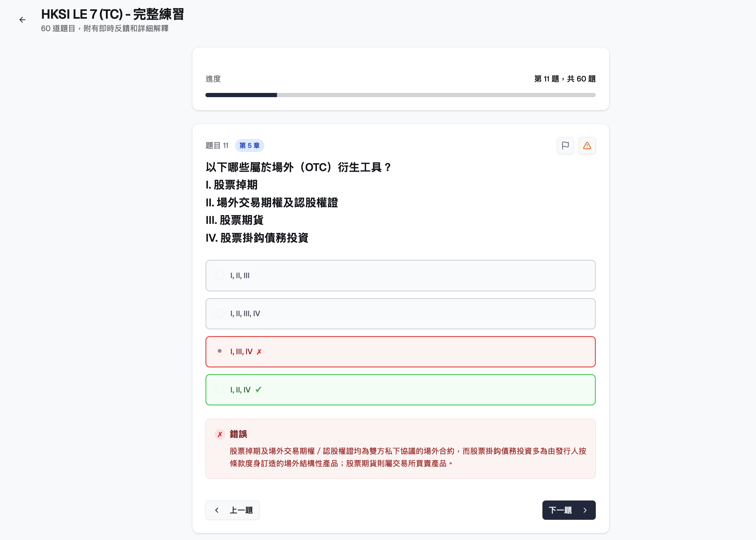Click the 第 5 章 chapter badge
Screen dimensions: 756x540
pos(249,146)
